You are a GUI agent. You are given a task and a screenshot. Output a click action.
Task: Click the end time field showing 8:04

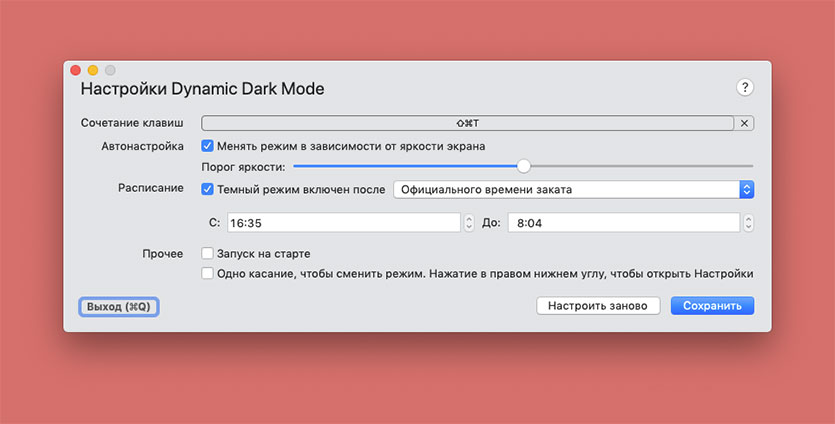point(623,223)
